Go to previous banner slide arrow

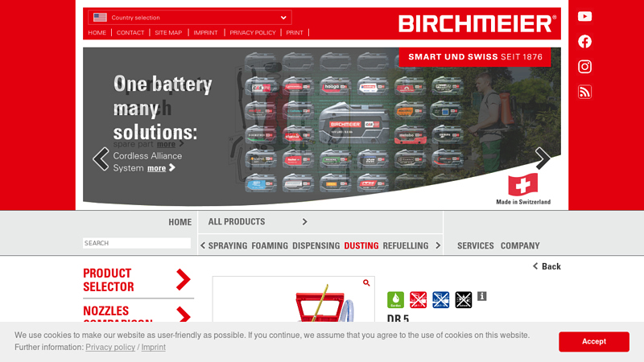pyautogui.click(x=101, y=158)
